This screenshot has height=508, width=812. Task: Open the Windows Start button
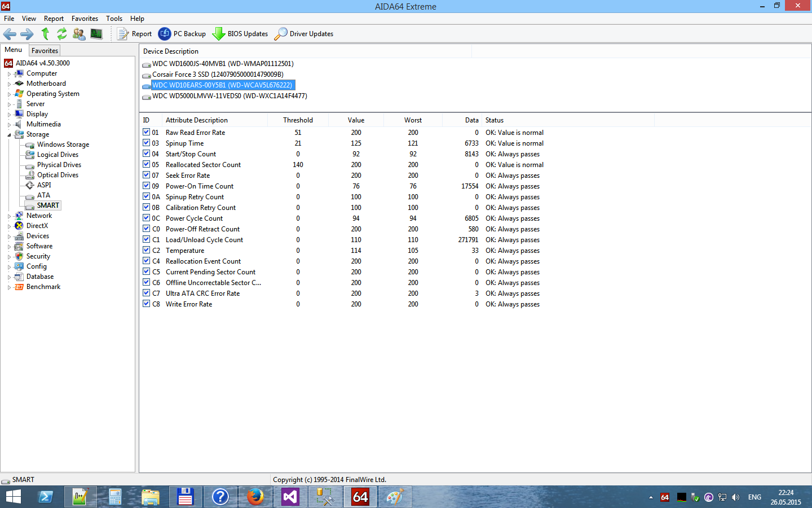pyautogui.click(x=14, y=497)
